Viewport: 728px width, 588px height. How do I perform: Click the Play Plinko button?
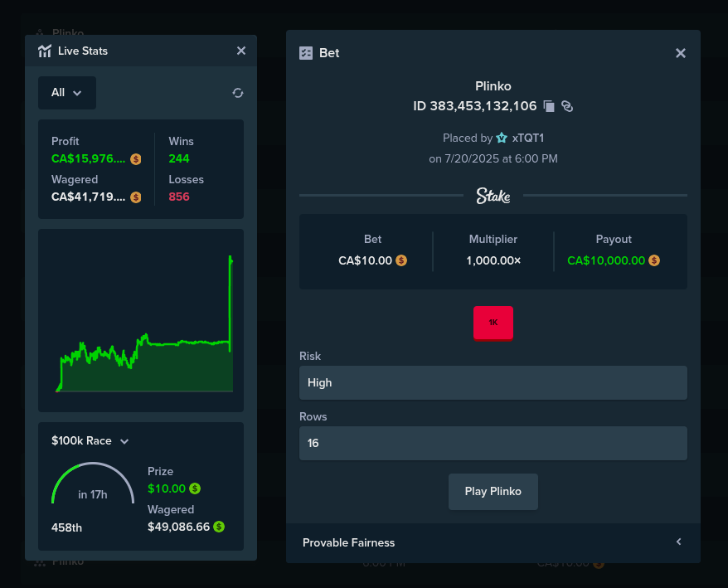tap(493, 492)
